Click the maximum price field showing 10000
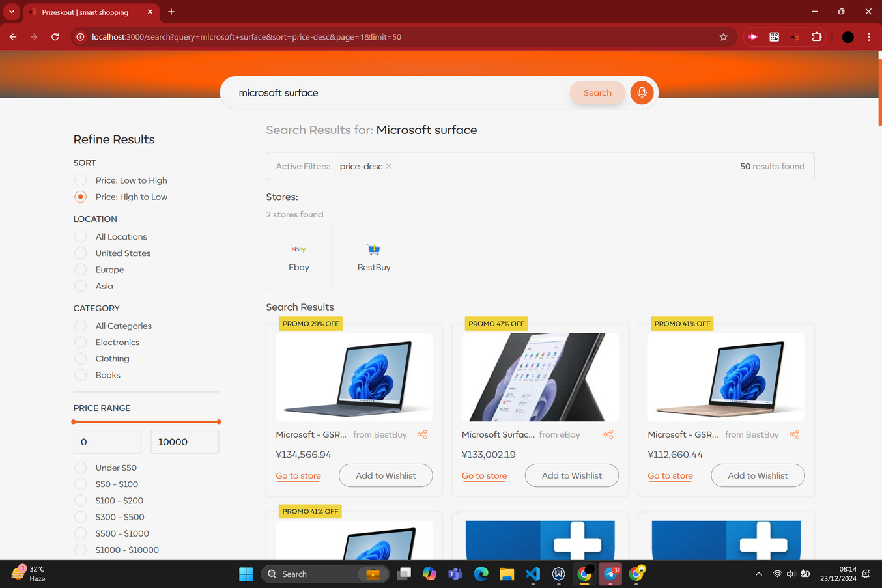Screen dimensions: 882x588 (x=185, y=441)
